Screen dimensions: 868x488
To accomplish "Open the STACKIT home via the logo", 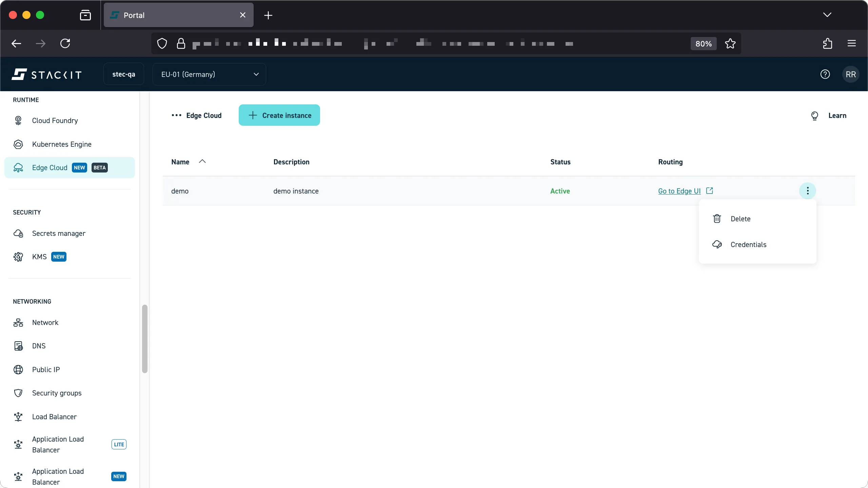I will point(46,74).
